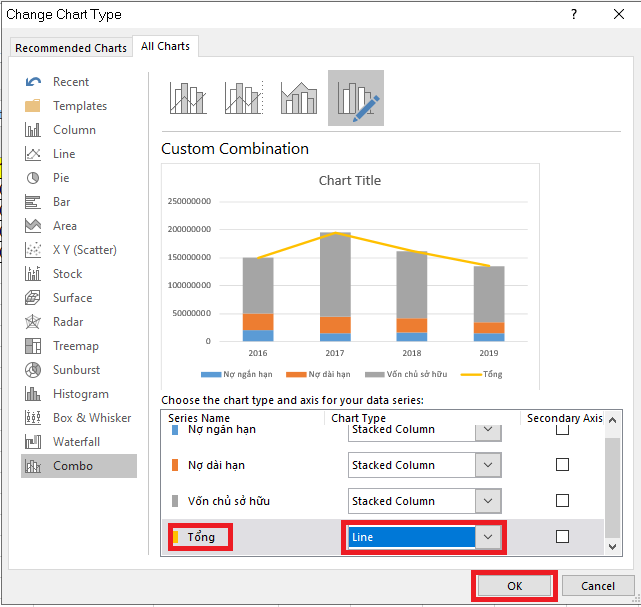Click the All Charts tab
This screenshot has height=607, width=641.
pyautogui.click(x=166, y=46)
